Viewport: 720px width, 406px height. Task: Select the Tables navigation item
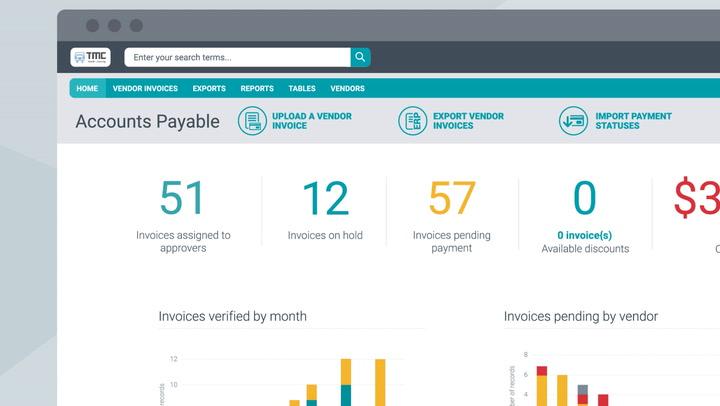tap(302, 88)
